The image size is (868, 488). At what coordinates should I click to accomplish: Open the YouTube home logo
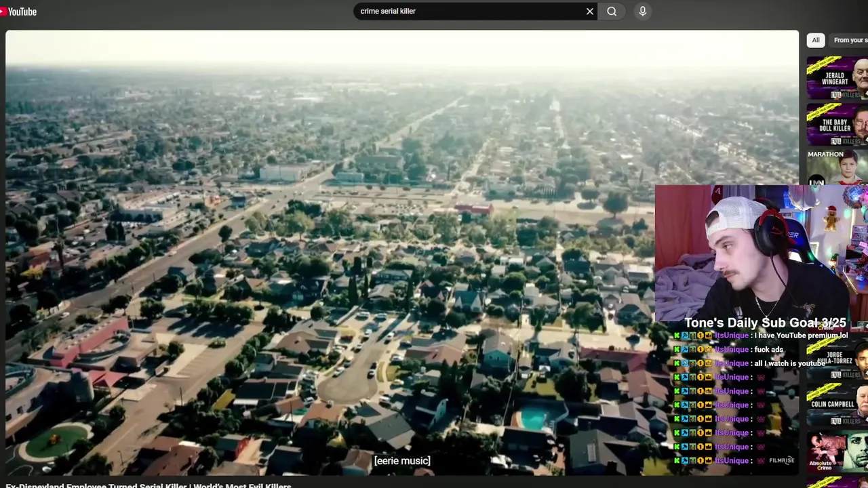(18, 12)
